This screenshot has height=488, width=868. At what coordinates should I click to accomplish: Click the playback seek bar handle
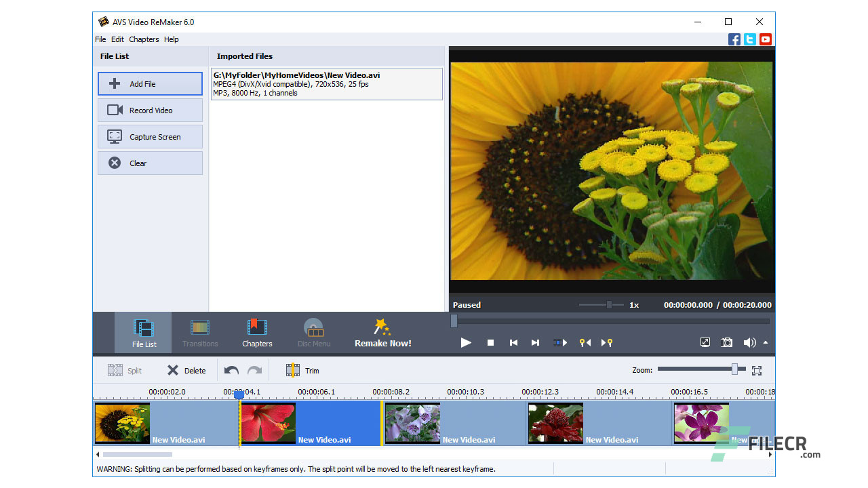[x=454, y=321]
